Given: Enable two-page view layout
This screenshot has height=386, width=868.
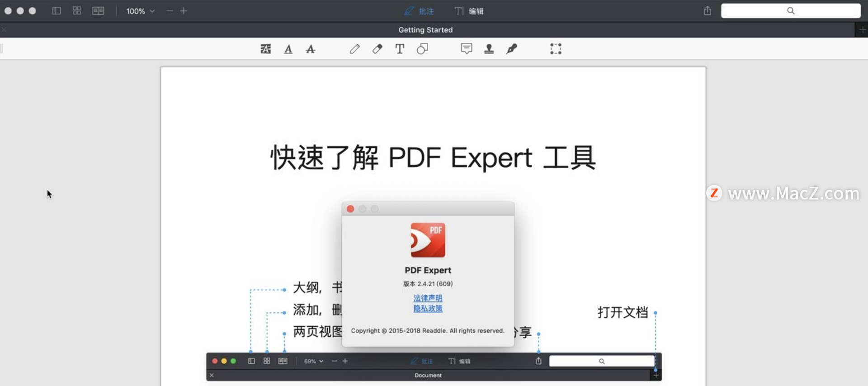Looking at the screenshot, I should pos(98,11).
